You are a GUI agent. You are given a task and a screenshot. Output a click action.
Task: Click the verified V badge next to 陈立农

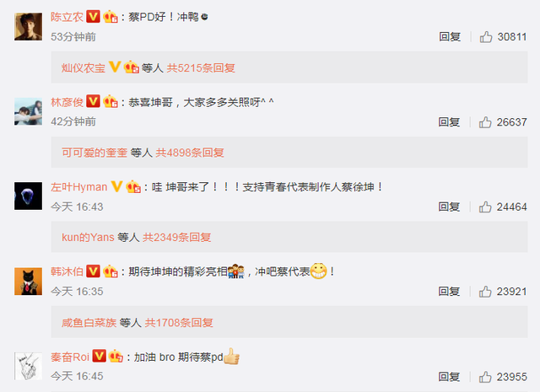click(x=93, y=17)
